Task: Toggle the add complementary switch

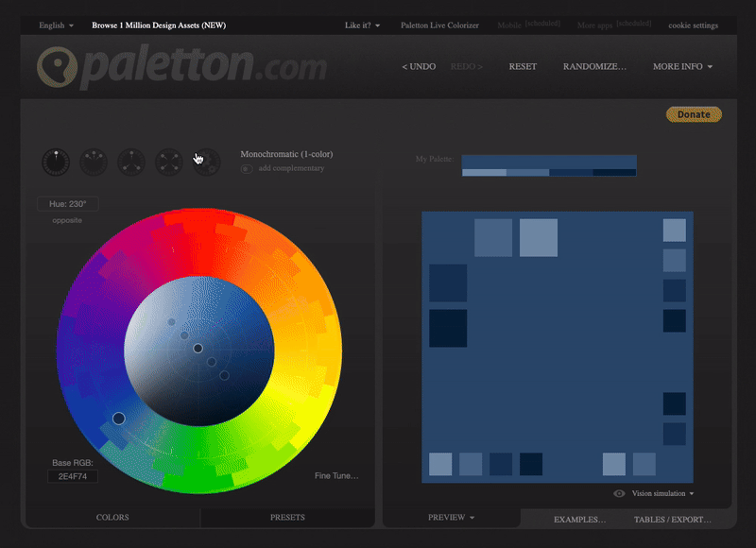Action: coord(247,169)
